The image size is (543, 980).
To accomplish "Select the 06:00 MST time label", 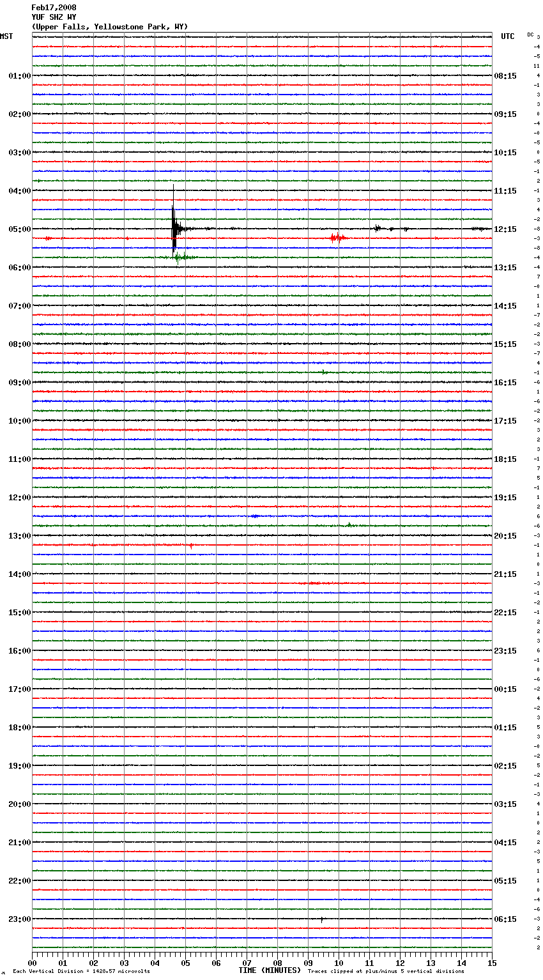I will pyautogui.click(x=19, y=268).
